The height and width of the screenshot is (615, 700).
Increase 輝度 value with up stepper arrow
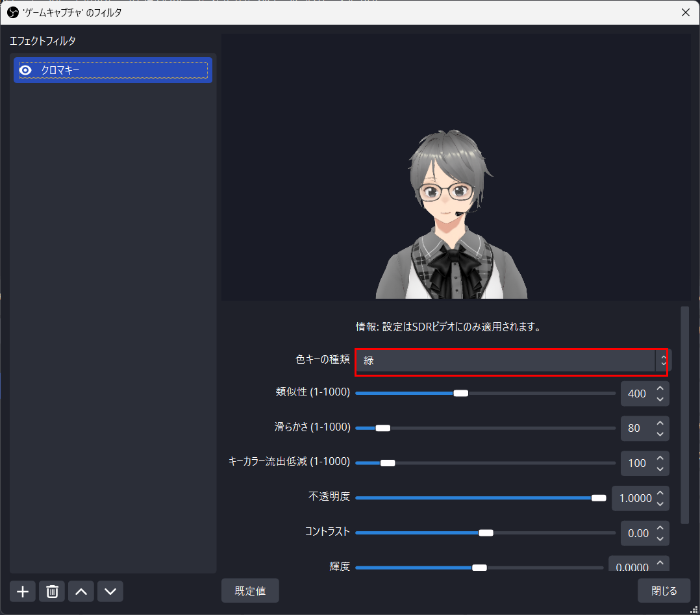pos(660,562)
